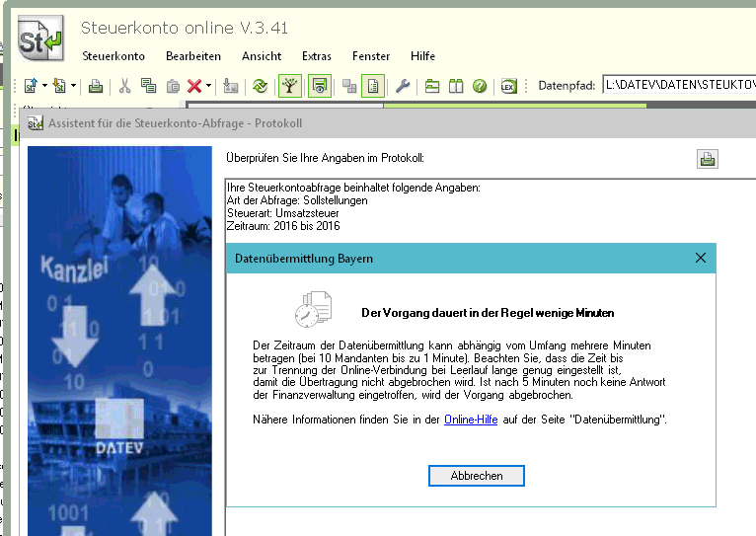Click the open book icon

(456, 86)
